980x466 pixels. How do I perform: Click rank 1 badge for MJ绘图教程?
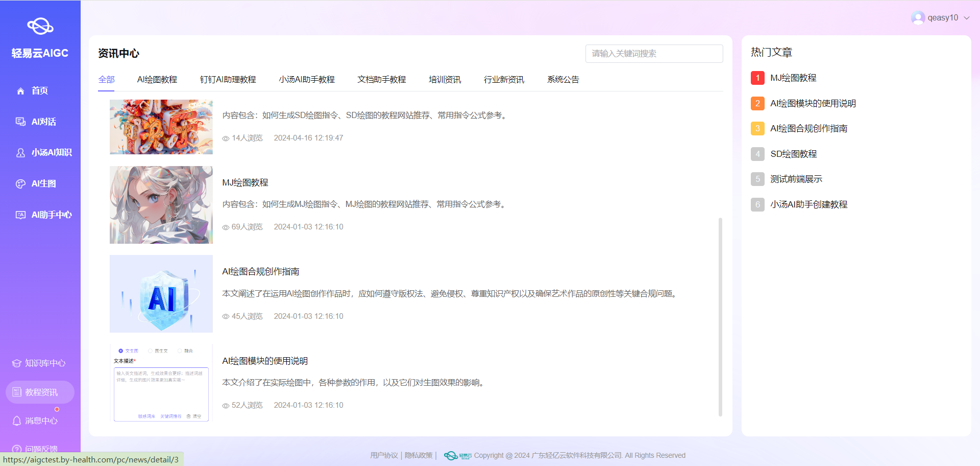point(757,78)
